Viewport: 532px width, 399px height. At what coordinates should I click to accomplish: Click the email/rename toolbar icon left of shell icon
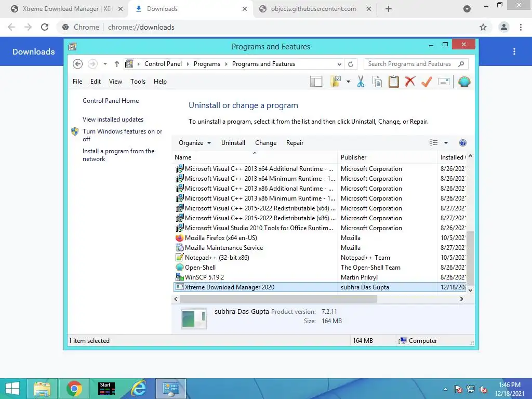point(444,82)
